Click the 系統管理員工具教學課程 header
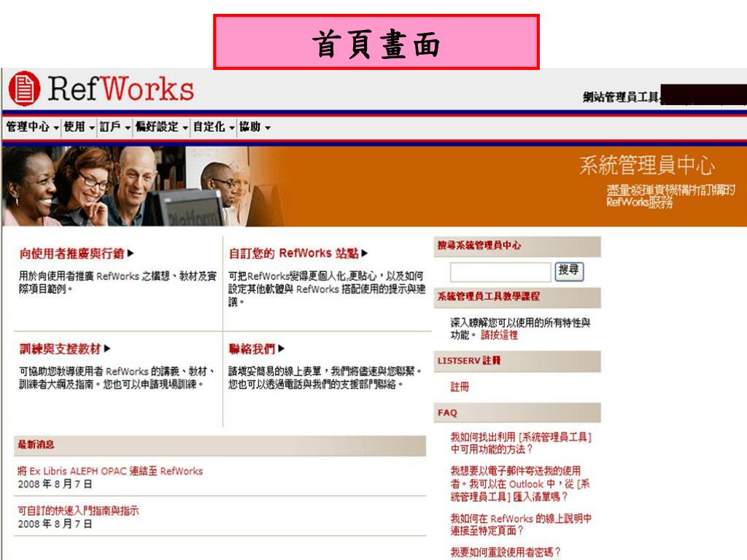 (517, 296)
